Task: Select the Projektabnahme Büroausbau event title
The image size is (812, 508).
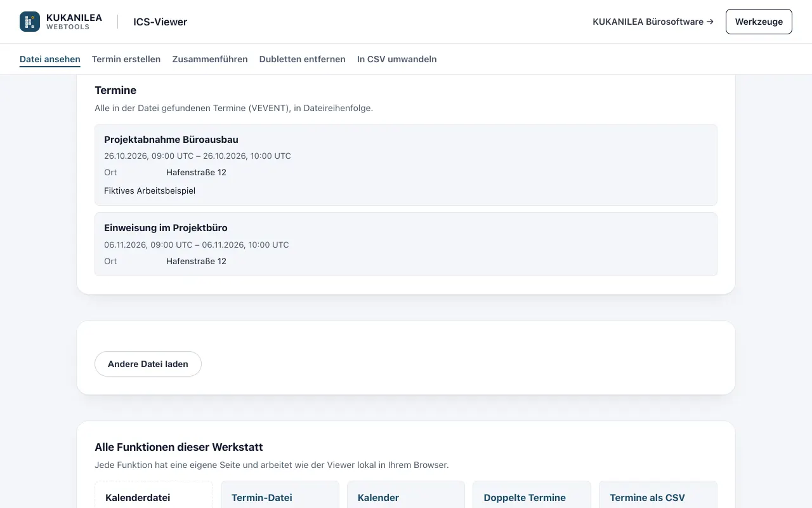Action: 171,140
